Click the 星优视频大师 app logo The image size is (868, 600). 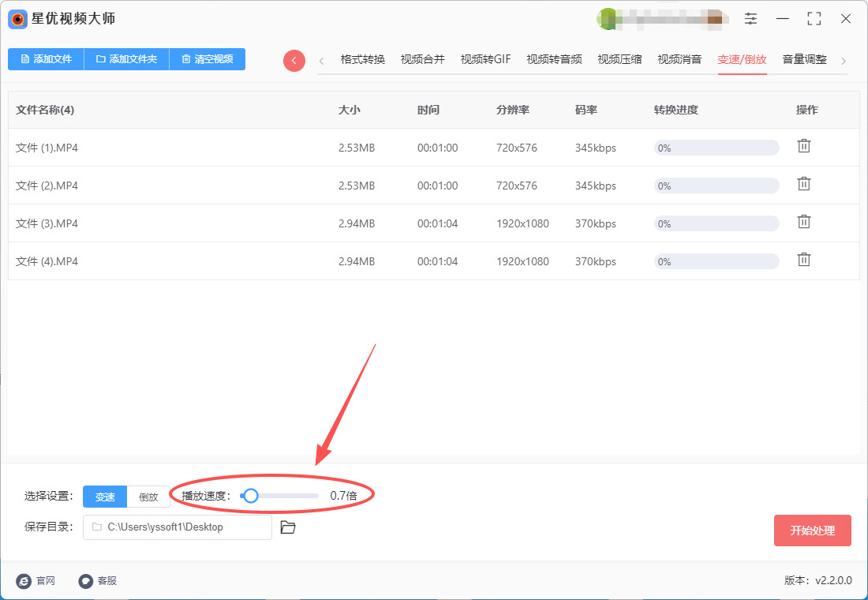[17, 20]
